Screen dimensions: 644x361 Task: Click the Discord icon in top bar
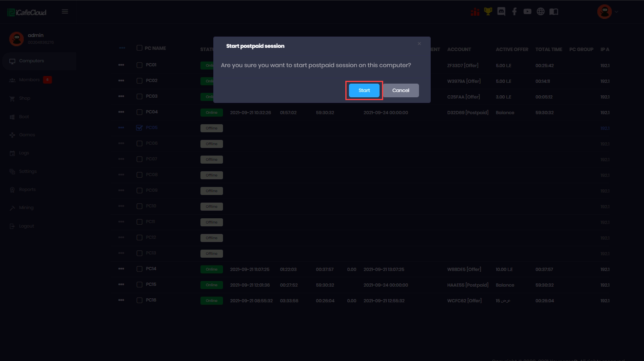[501, 12]
